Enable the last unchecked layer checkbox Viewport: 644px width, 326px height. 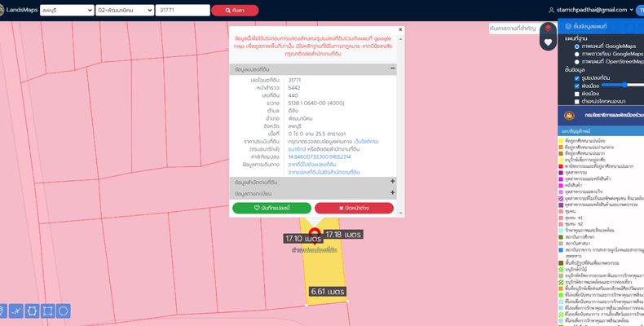point(576,101)
